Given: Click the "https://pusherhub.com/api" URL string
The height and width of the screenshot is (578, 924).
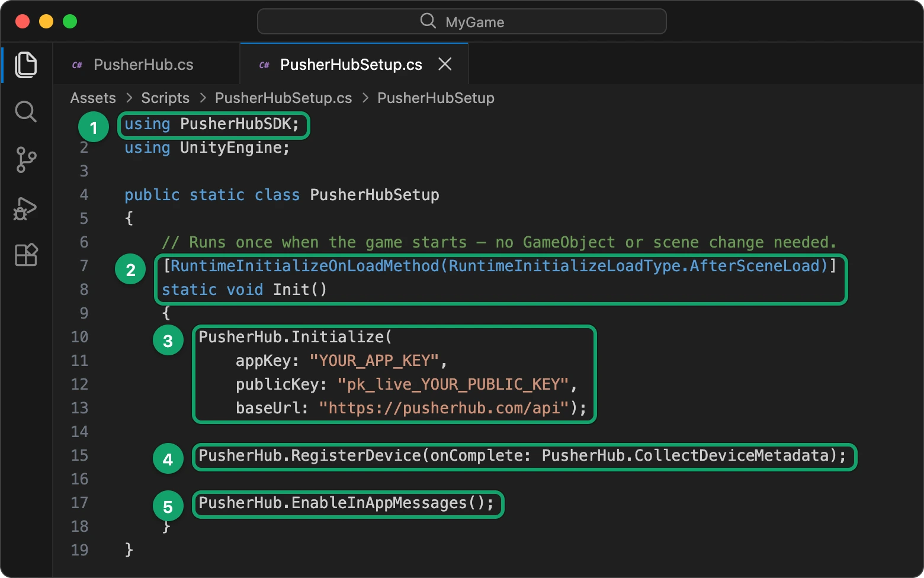Looking at the screenshot, I should coord(444,408).
